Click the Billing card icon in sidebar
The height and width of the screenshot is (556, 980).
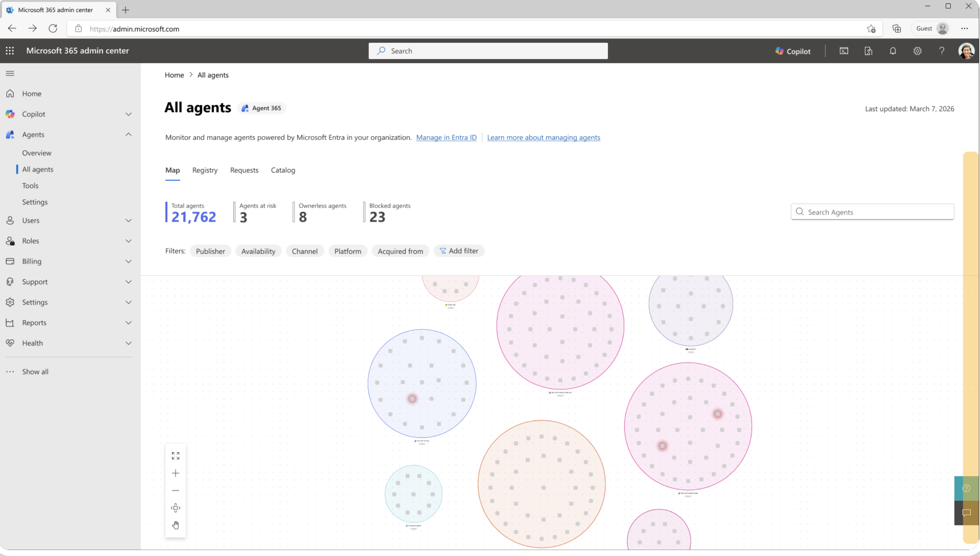(10, 261)
